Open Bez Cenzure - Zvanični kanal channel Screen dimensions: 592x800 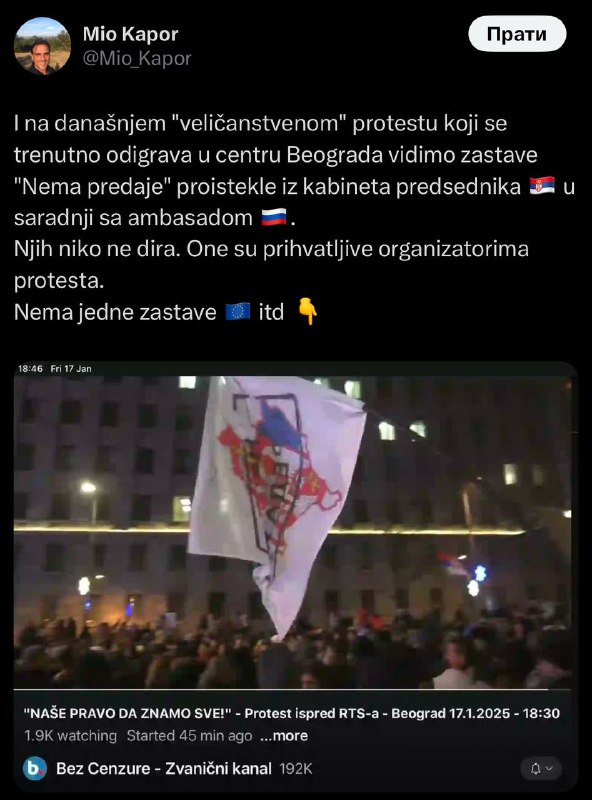[164, 768]
